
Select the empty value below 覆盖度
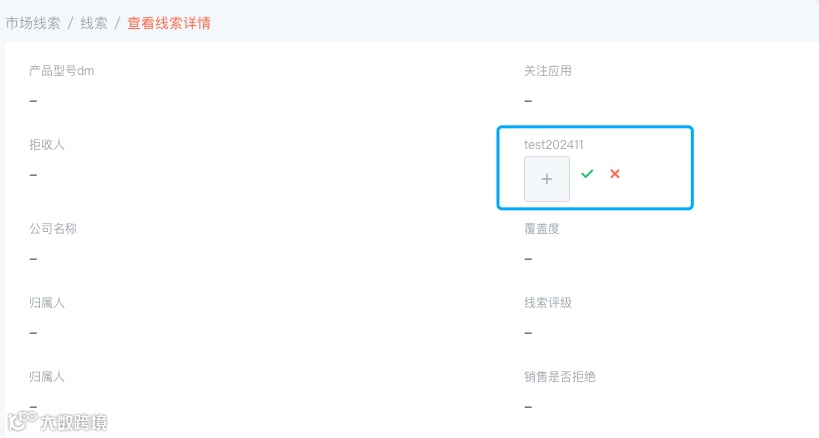[528, 259]
